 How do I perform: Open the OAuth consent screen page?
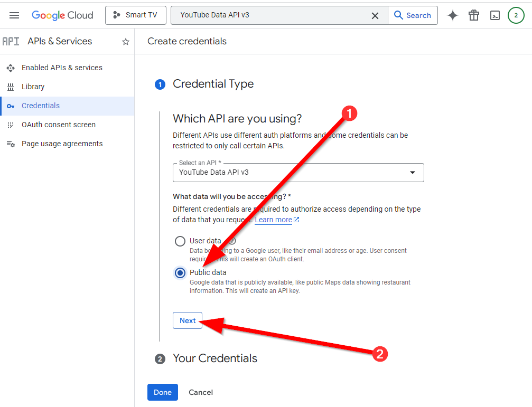click(58, 125)
